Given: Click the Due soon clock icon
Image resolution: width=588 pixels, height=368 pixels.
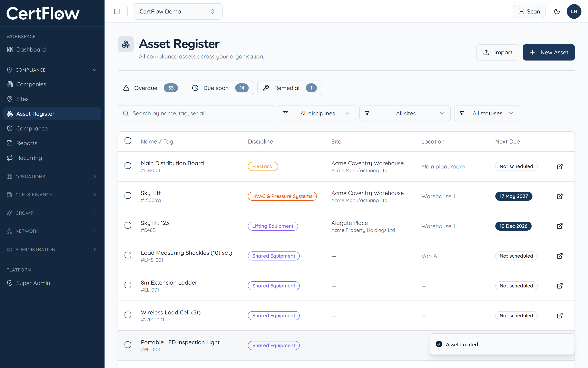Looking at the screenshot, I should click(x=195, y=88).
